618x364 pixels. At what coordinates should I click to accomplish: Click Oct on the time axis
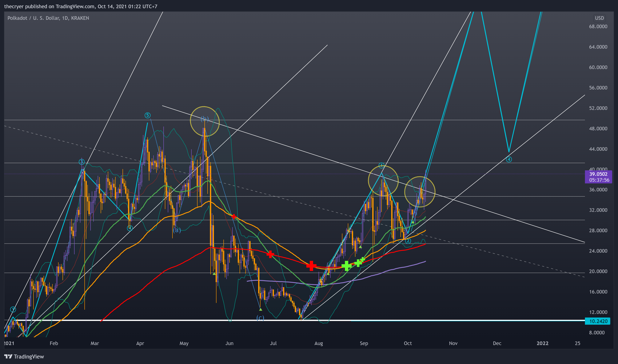click(408, 343)
